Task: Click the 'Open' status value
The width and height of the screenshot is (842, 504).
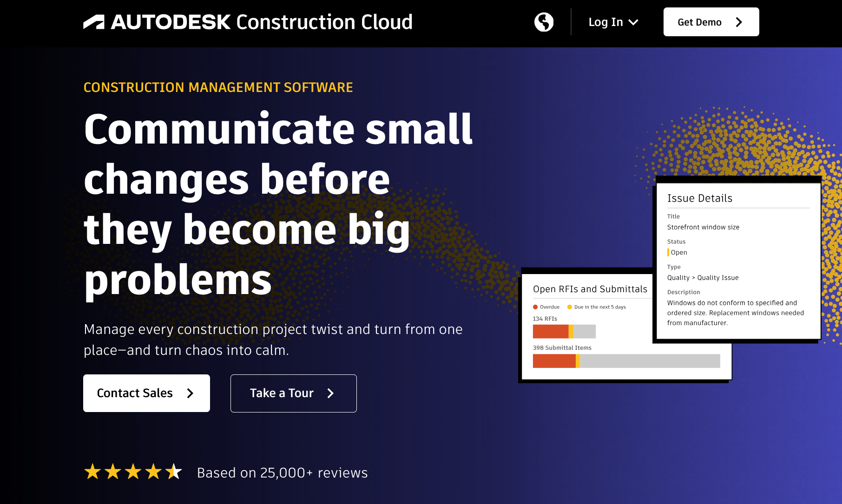Action: (x=679, y=252)
